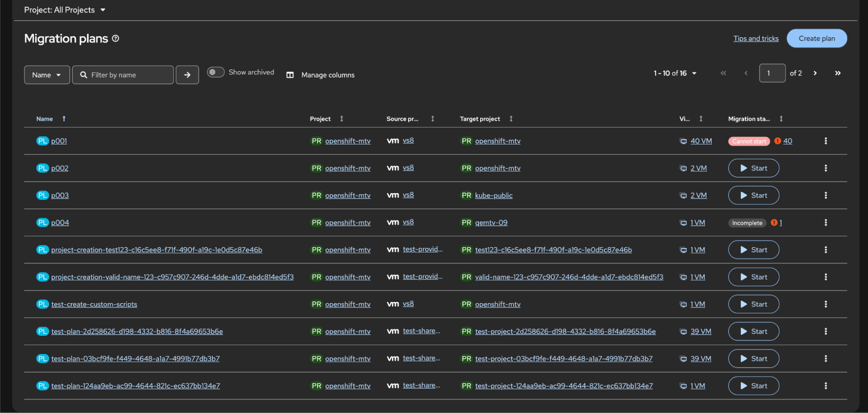
Task: Open the 40 VM link for p001
Action: pyautogui.click(x=701, y=141)
